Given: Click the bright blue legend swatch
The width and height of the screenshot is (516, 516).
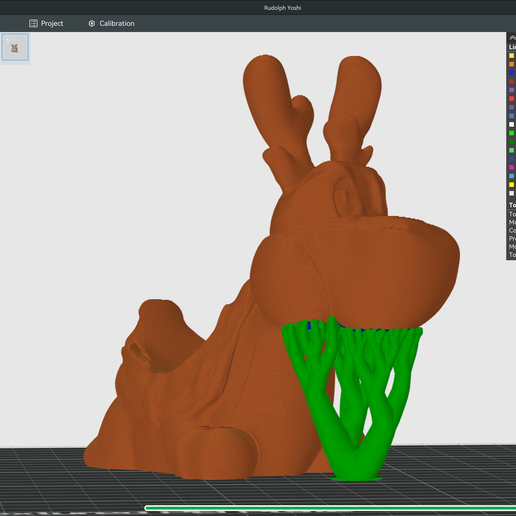Looking at the screenshot, I should tap(512, 73).
